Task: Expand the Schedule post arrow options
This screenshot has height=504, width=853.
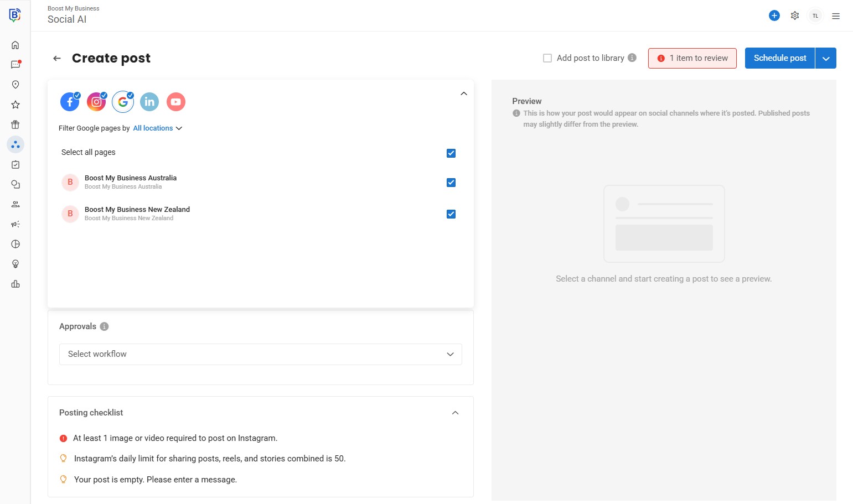Action: 826,58
